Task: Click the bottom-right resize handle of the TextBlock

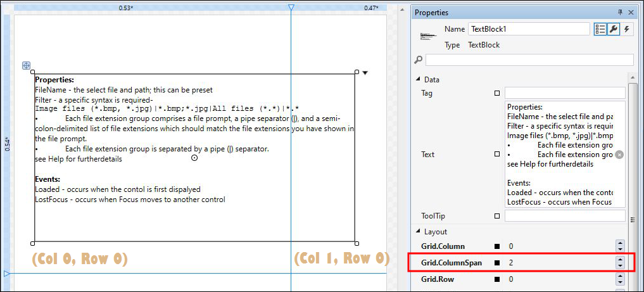Action: (357, 243)
